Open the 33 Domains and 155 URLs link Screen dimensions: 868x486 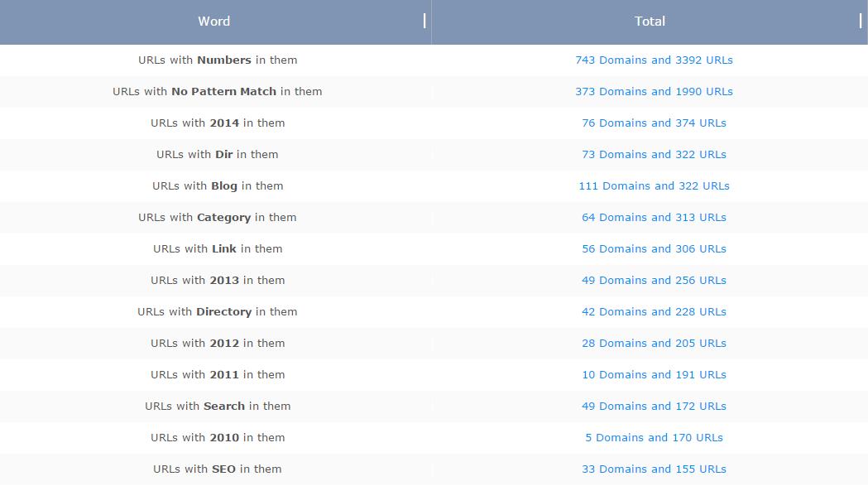tap(654, 469)
